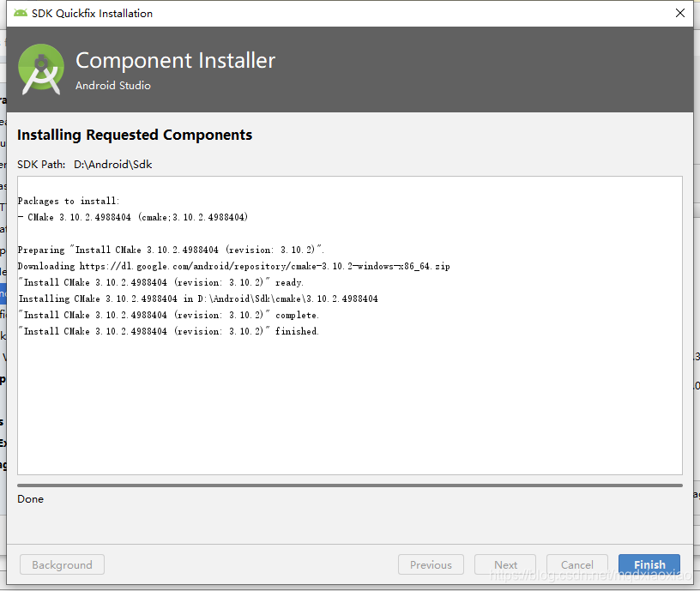
Task: Click the Done status label
Action: pyautogui.click(x=30, y=498)
